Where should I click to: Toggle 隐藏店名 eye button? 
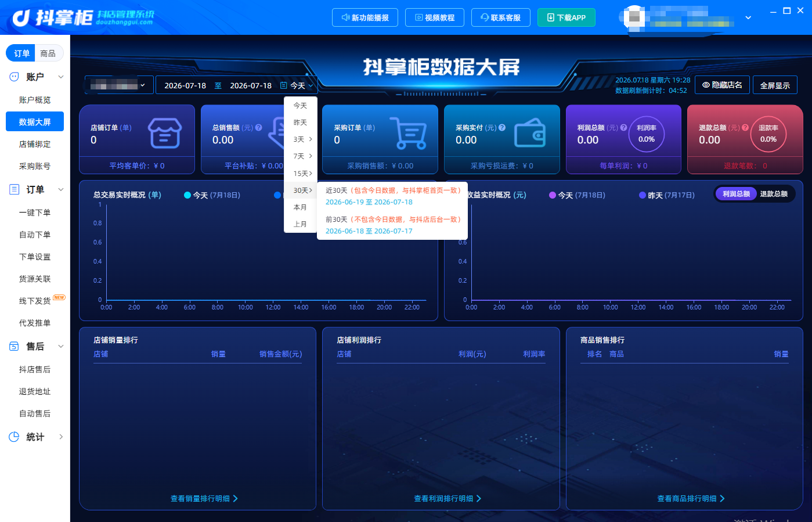click(722, 85)
